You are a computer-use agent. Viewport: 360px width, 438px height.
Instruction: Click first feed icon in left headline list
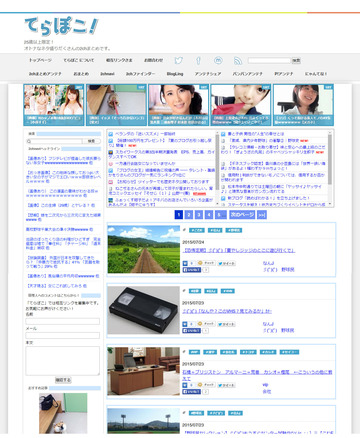[x=111, y=134]
